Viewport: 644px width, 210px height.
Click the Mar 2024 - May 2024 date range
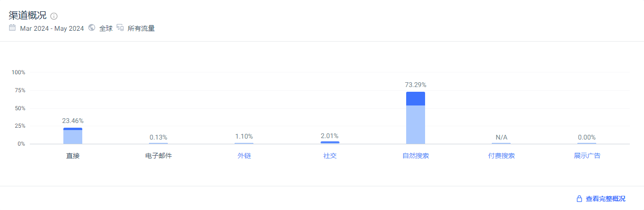click(x=52, y=28)
